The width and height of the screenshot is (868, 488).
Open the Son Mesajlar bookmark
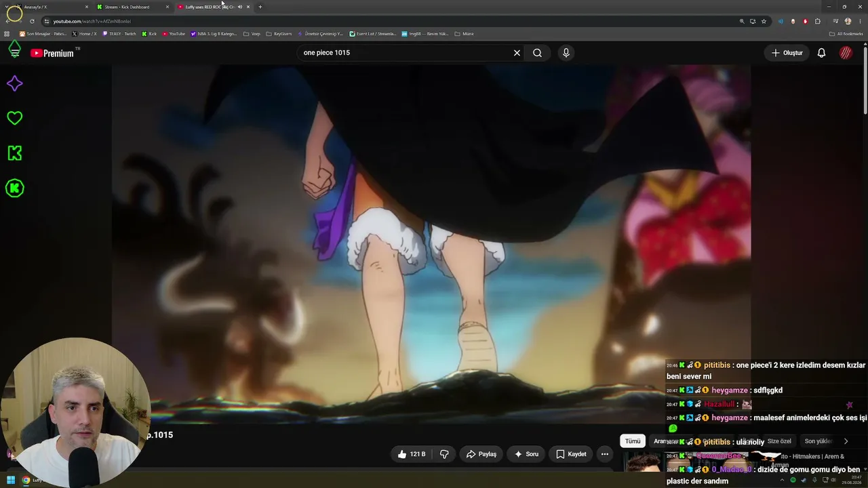(x=43, y=34)
